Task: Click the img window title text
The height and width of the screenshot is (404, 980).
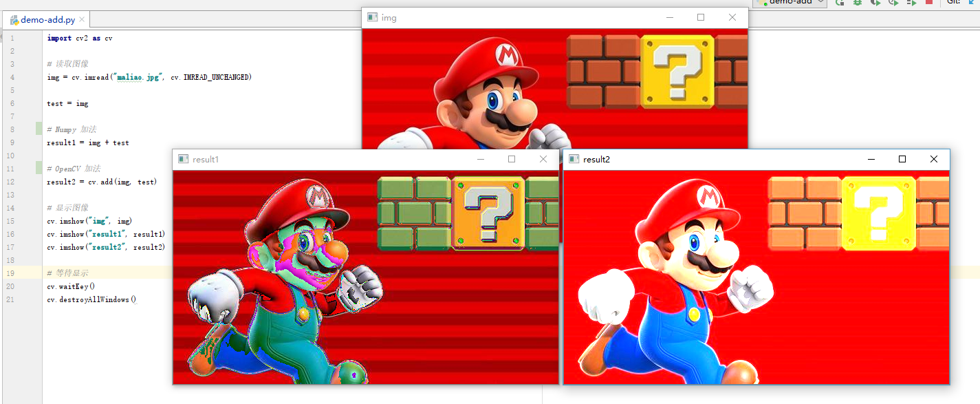Action: [x=389, y=18]
